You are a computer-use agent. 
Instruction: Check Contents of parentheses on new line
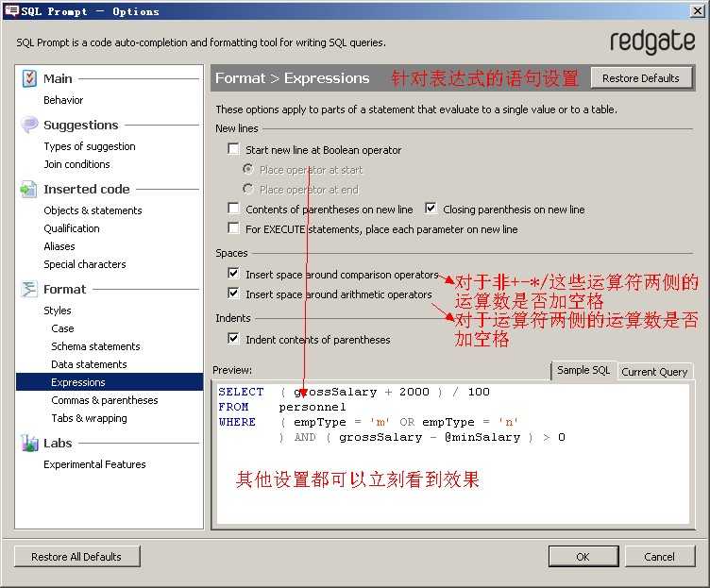233,209
